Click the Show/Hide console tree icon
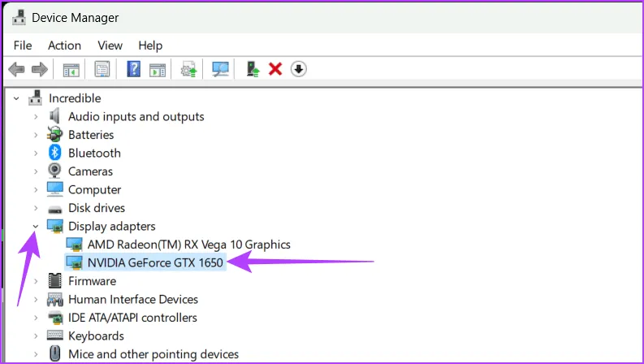644x364 pixels. point(71,70)
